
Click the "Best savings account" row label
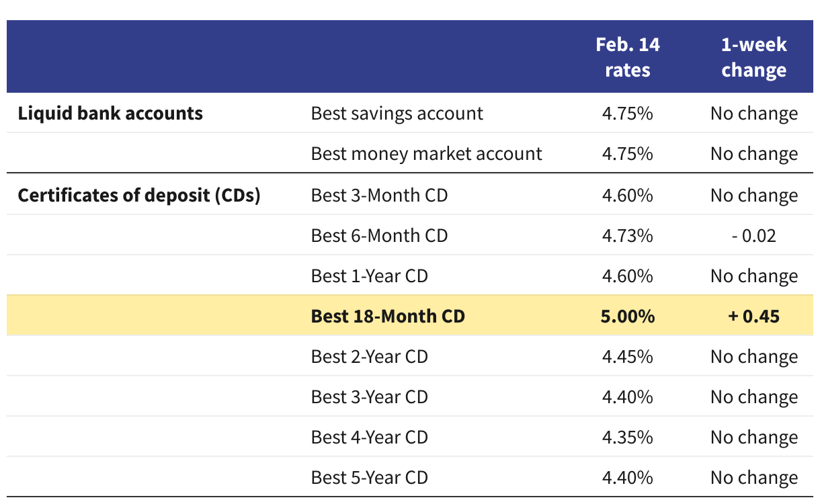click(397, 113)
